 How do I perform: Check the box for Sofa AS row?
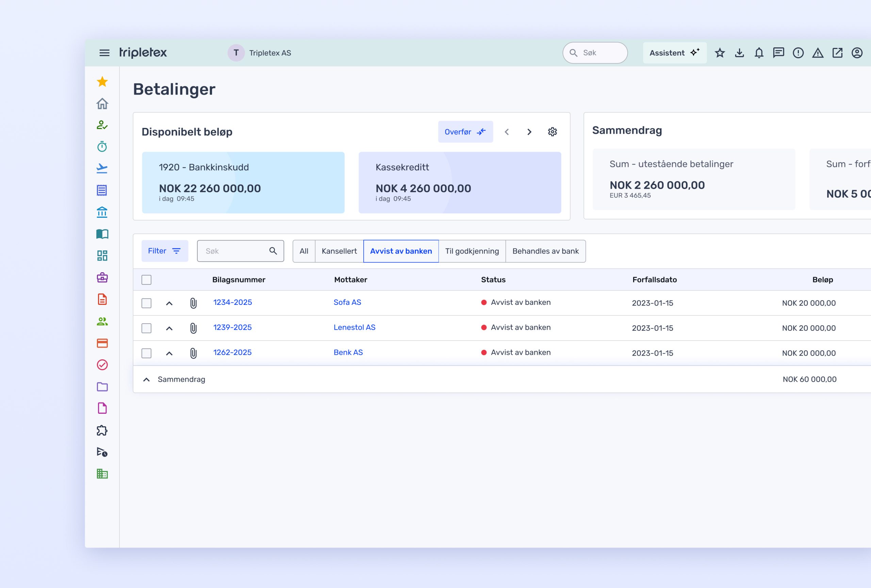point(147,303)
